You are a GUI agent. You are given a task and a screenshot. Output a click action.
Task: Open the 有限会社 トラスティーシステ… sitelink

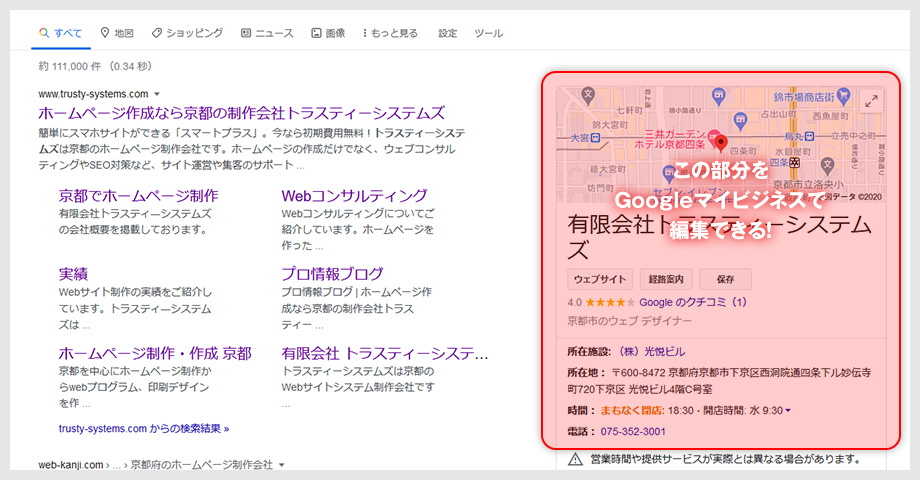pyautogui.click(x=385, y=353)
